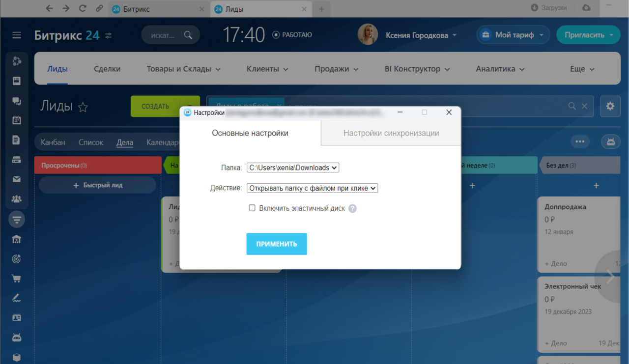Open the Аналитика menu

pos(500,69)
